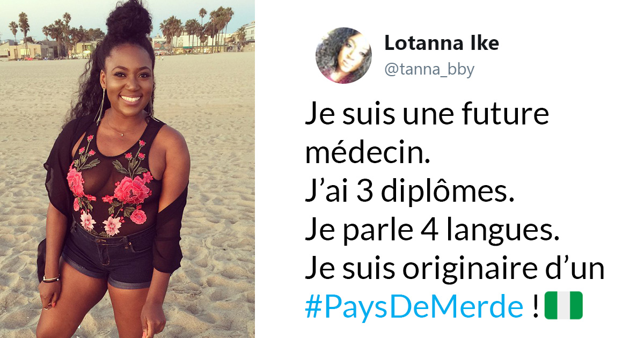Click the Nigerian flag emoji
This screenshot has height=338, width=644.
[563, 306]
